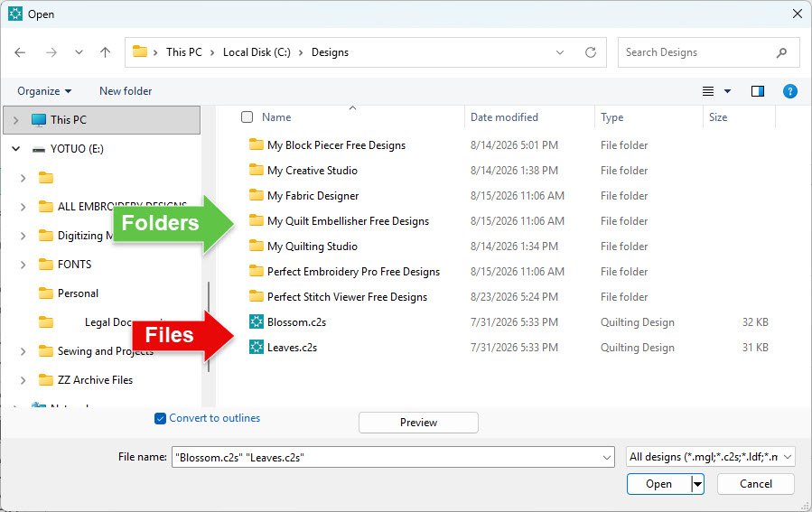Expand the Sewing and Projects folder
812x512 pixels.
click(23, 351)
